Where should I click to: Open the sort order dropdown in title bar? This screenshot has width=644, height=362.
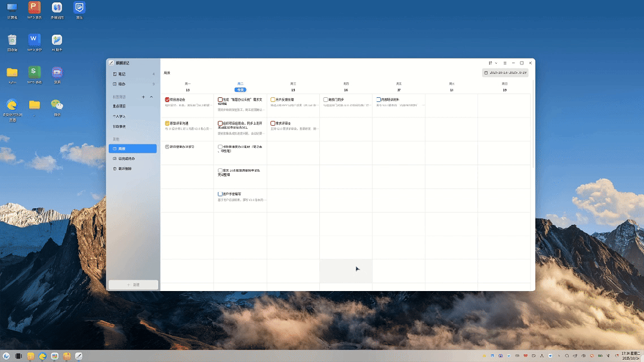[492, 63]
